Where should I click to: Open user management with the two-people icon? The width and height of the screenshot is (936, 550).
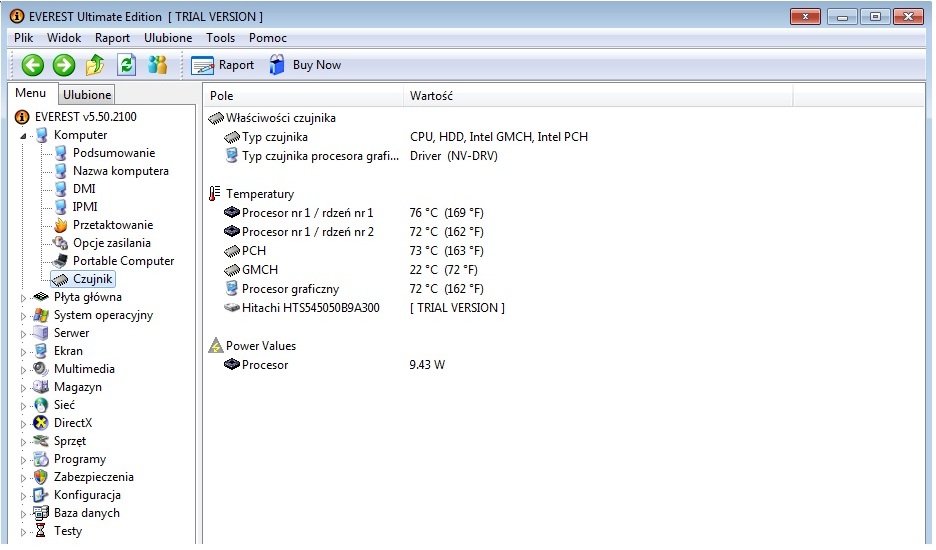(158, 65)
